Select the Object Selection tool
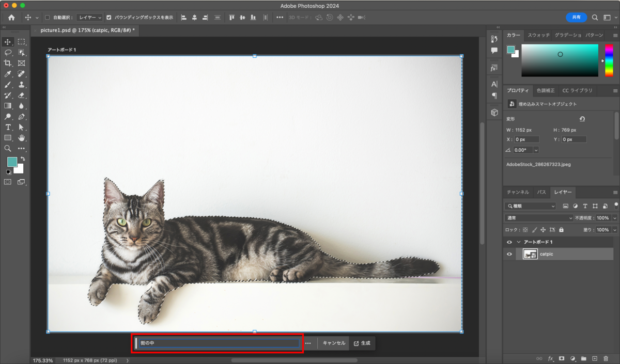620x364 pixels. 22,53
